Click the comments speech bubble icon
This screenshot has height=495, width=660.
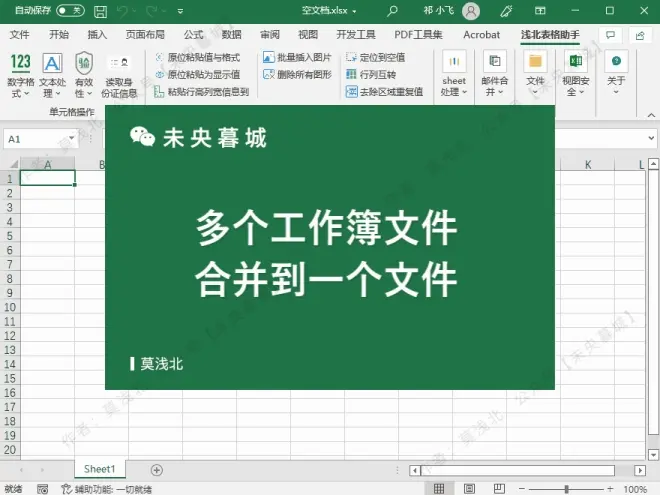610,35
